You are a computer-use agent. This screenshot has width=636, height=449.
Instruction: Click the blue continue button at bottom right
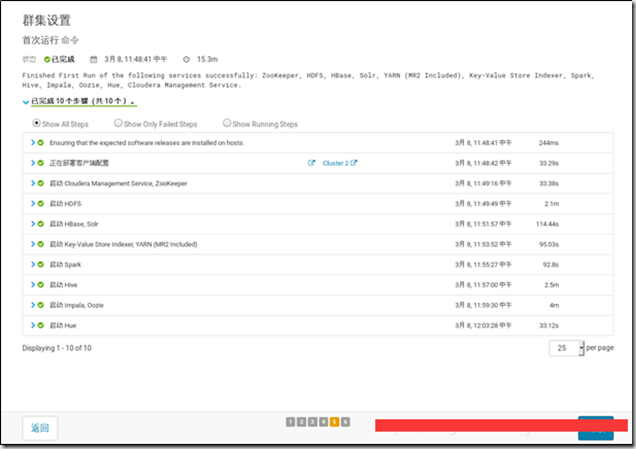[x=595, y=428]
